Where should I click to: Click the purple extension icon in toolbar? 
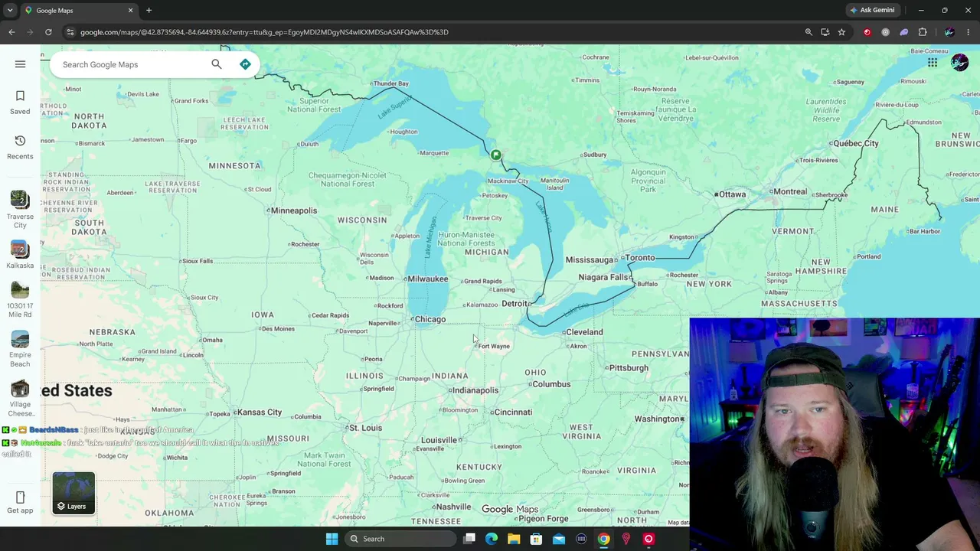(904, 32)
